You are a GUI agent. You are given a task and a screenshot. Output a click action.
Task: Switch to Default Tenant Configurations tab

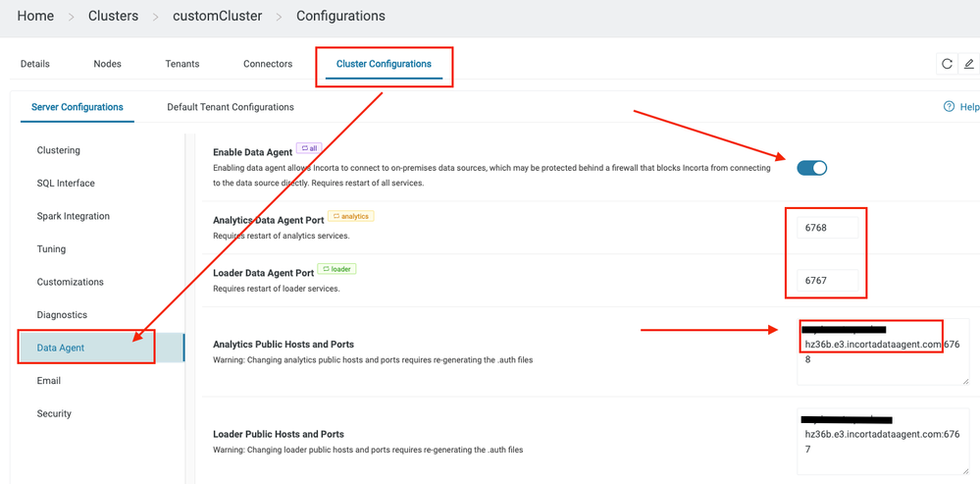230,107
